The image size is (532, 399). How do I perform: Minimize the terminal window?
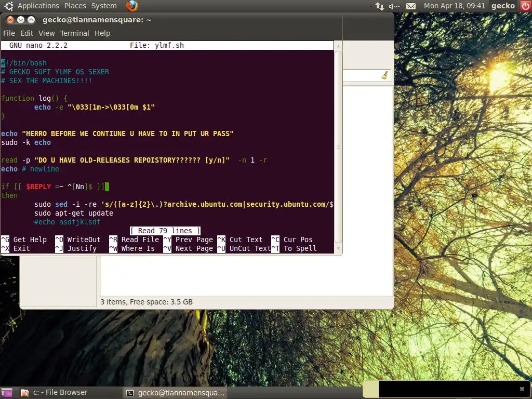tap(21, 20)
